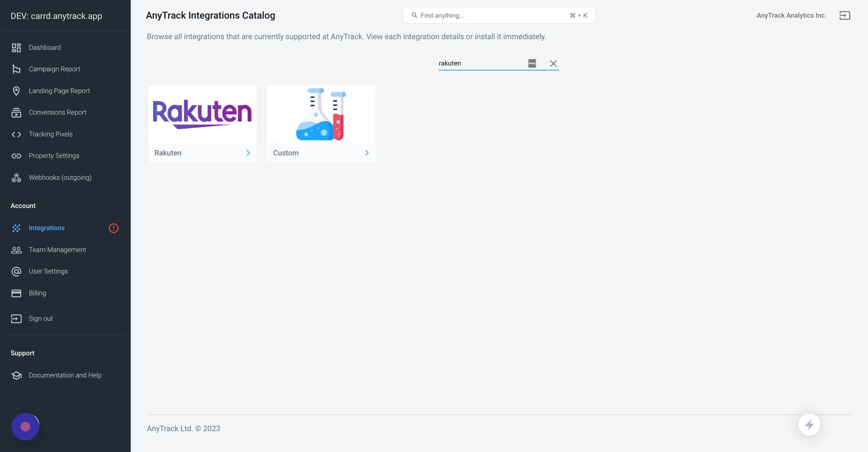
Task: Click the Account section heading
Action: 23,206
